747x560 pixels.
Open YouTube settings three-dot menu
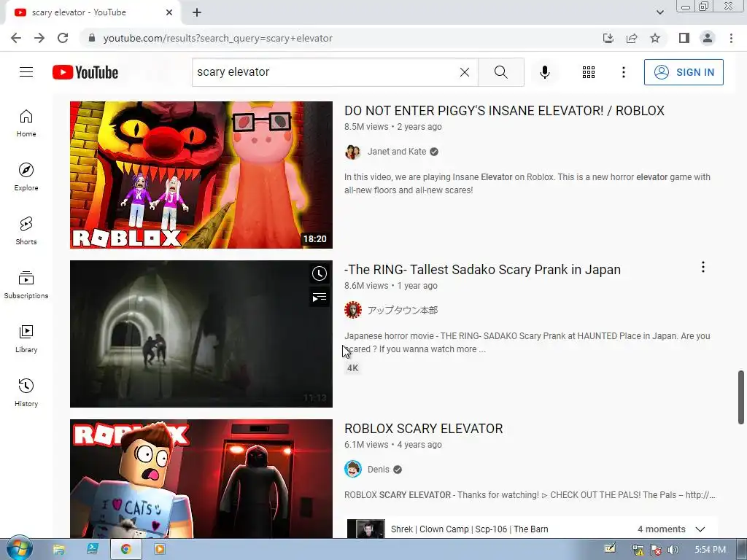(623, 72)
